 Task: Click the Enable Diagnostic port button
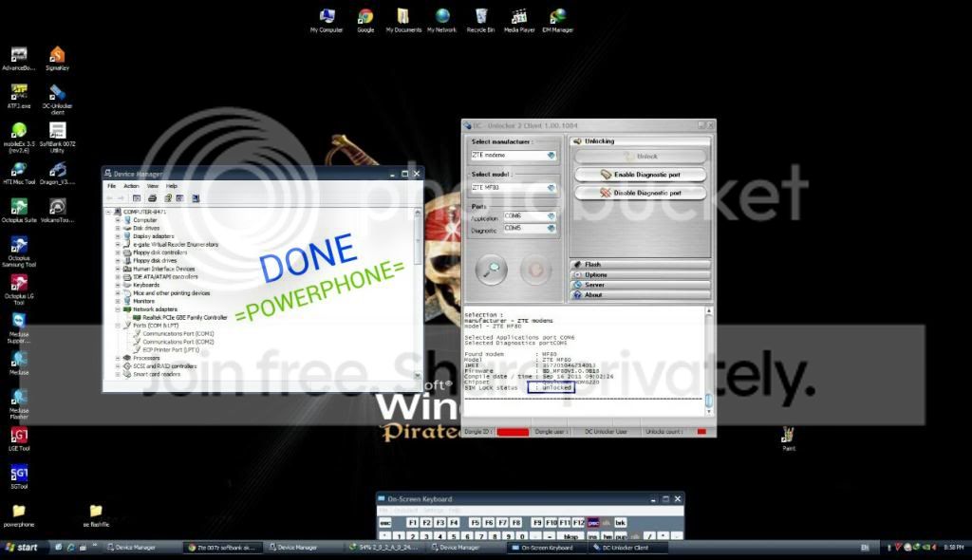640,175
